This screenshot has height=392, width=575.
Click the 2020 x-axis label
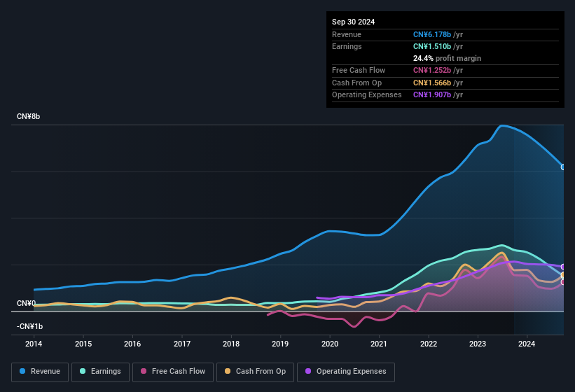tap(330, 344)
